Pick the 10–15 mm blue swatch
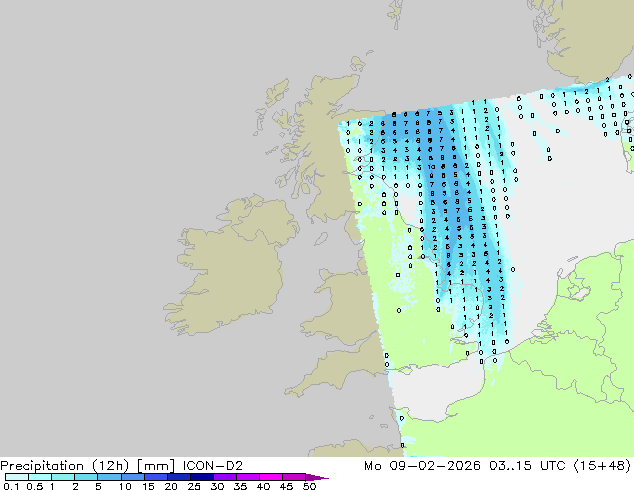The width and height of the screenshot is (634, 490). 132,477
